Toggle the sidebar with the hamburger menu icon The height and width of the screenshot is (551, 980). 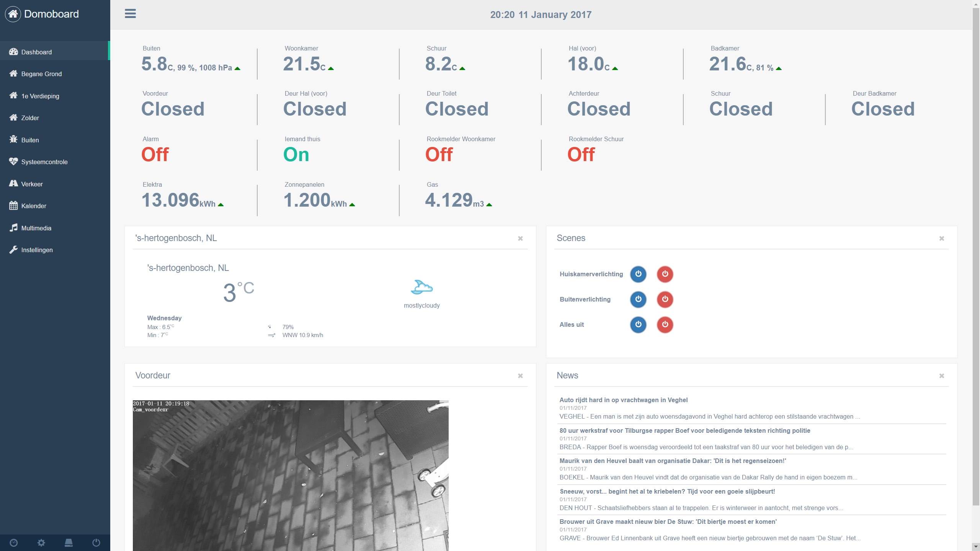(x=130, y=14)
